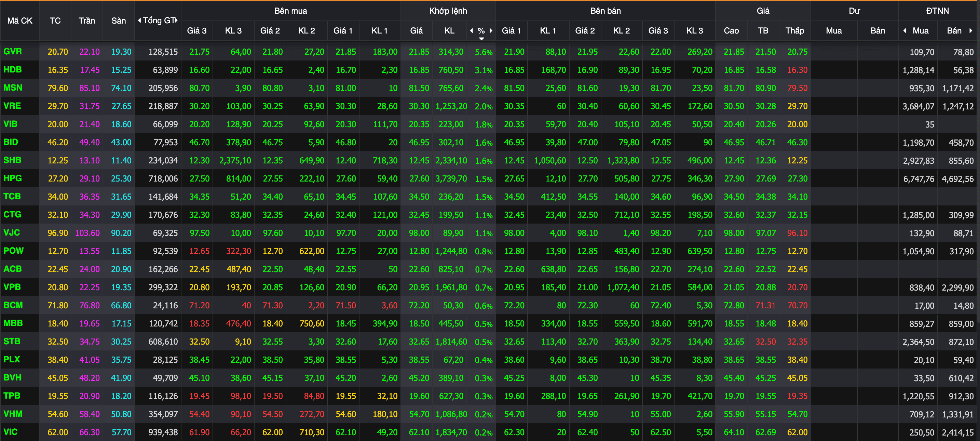Sort by the Mã CK column header
This screenshot has width=980, height=441.
click(x=20, y=21)
